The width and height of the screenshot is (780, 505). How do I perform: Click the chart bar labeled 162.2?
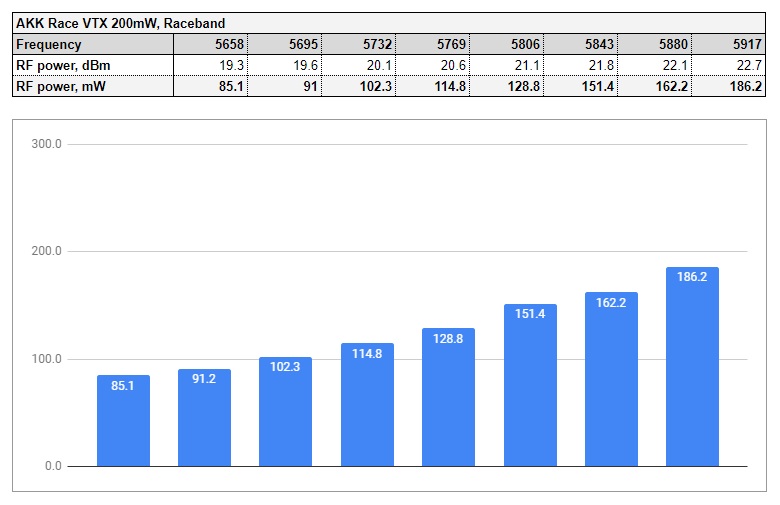click(x=611, y=380)
